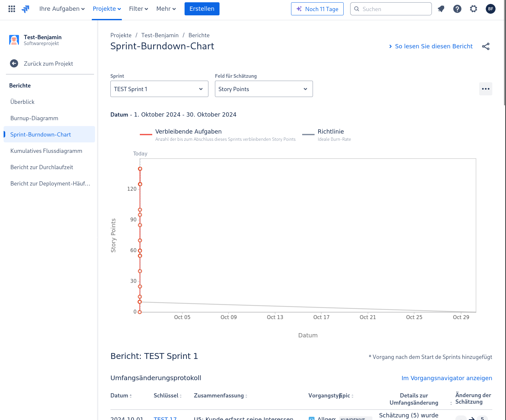The width and height of the screenshot is (506, 420).
Task: Click the share report icon
Action: click(x=486, y=46)
